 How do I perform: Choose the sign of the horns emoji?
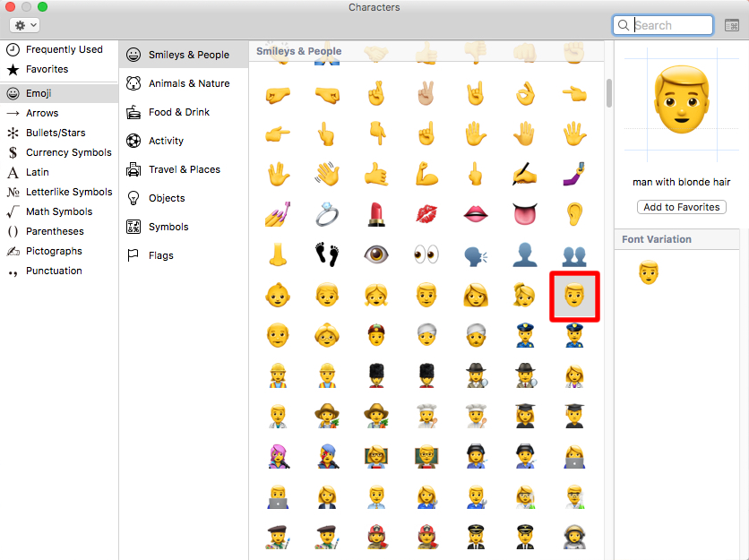click(476, 94)
